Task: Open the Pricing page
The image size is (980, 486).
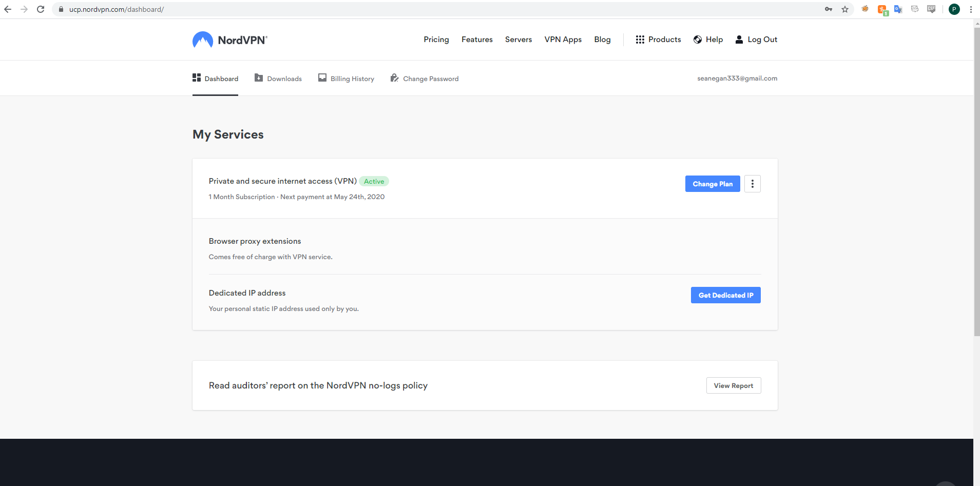Action: (436, 40)
